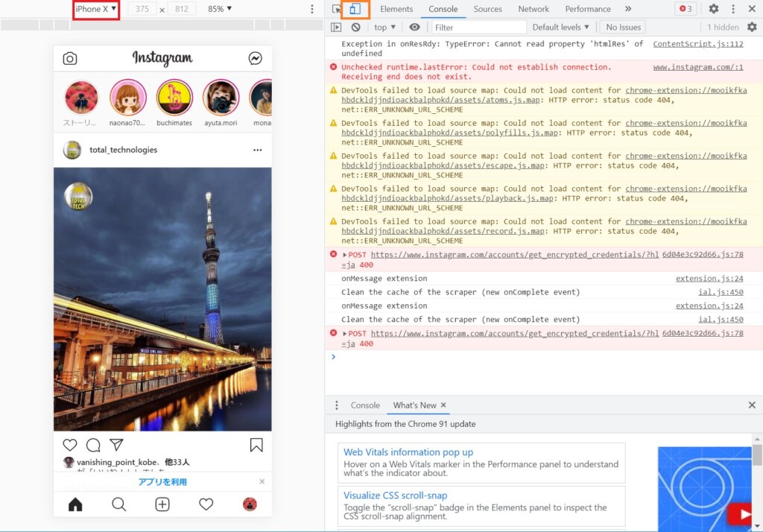Open console settings gear
Screen dimensions: 763x532
(x=752, y=28)
